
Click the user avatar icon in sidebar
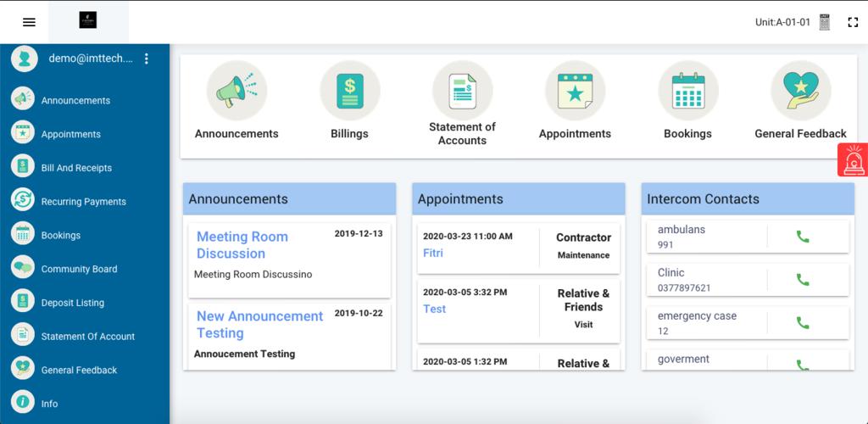[24, 59]
